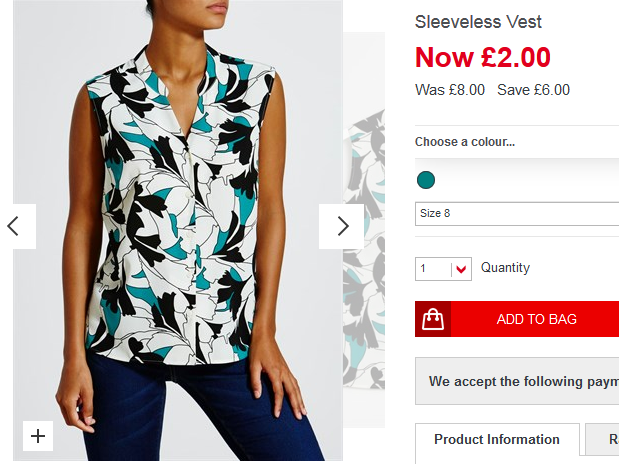This screenshot has height=464, width=619.
Task: Click the greyed next vest image preview
Action: [364, 229]
